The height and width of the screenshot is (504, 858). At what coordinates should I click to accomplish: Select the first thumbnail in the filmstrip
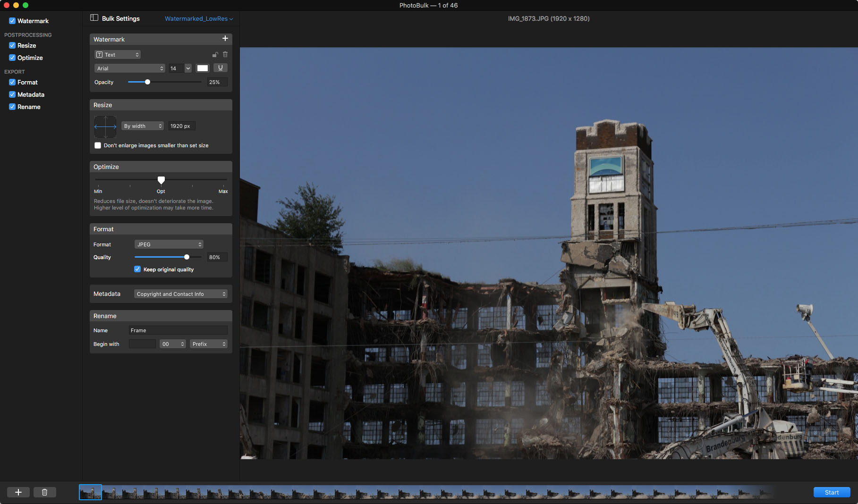[90, 492]
